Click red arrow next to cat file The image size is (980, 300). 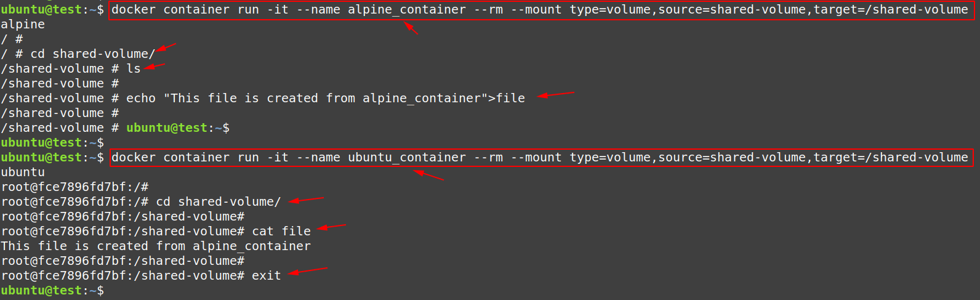point(332,227)
